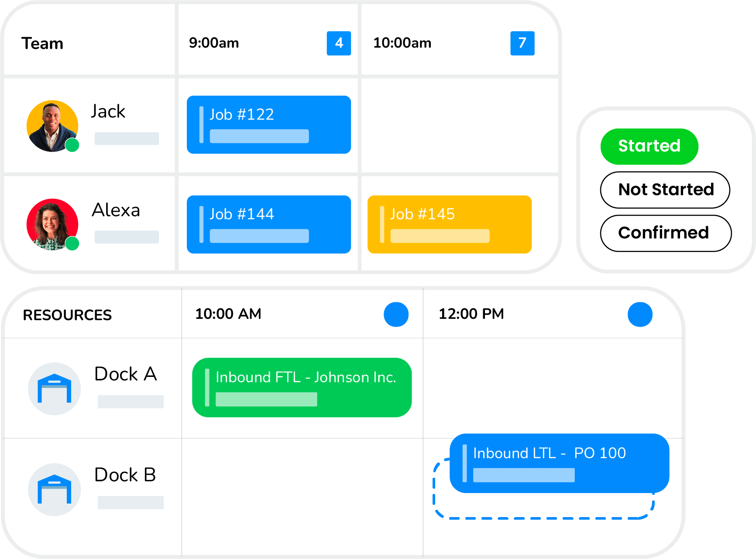Select Inbound FTL - Johnson Inc. booking
The image size is (756, 559).
(302, 387)
